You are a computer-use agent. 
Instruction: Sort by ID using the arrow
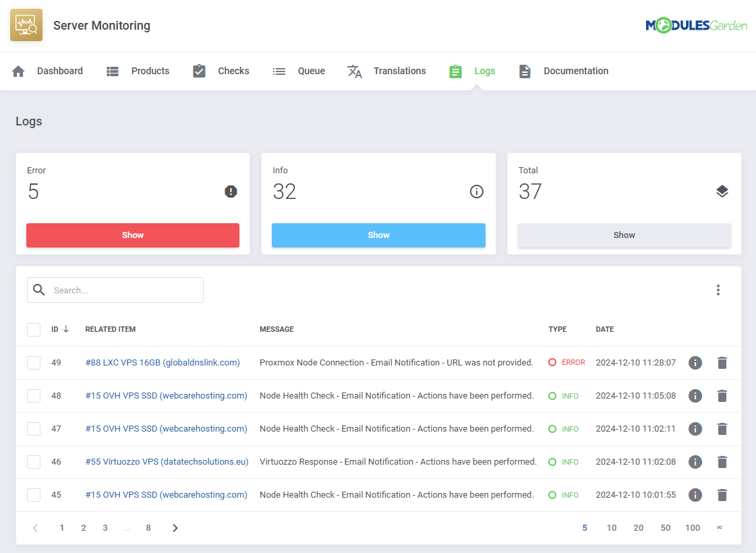66,329
